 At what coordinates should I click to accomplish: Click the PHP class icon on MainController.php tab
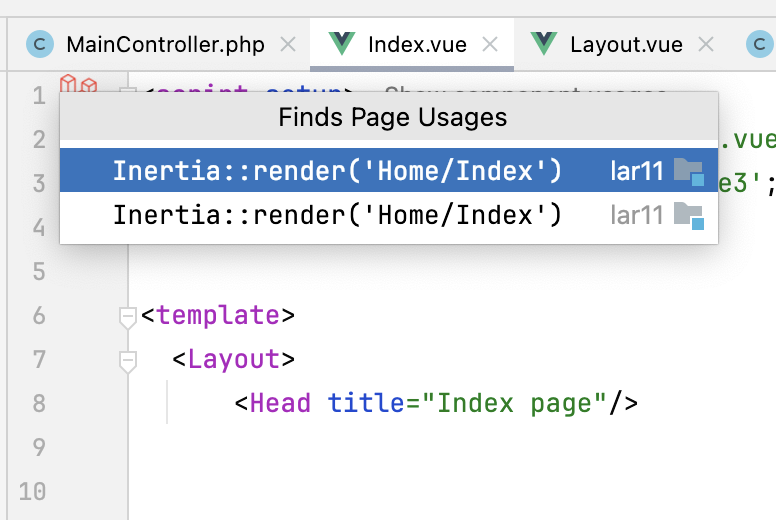[x=40, y=45]
